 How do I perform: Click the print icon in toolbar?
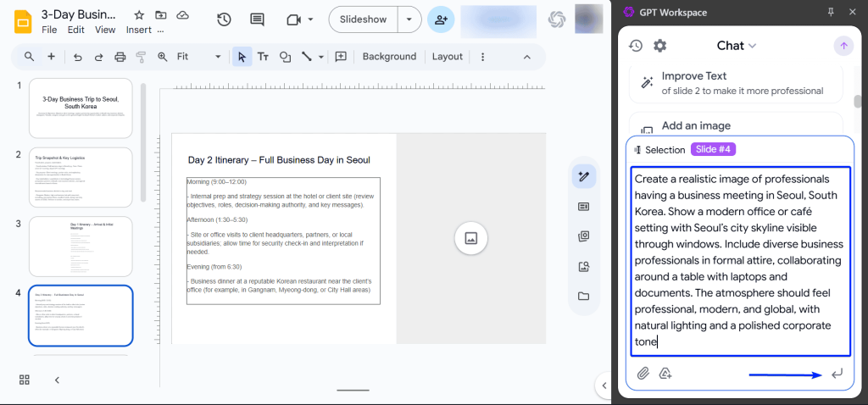120,57
